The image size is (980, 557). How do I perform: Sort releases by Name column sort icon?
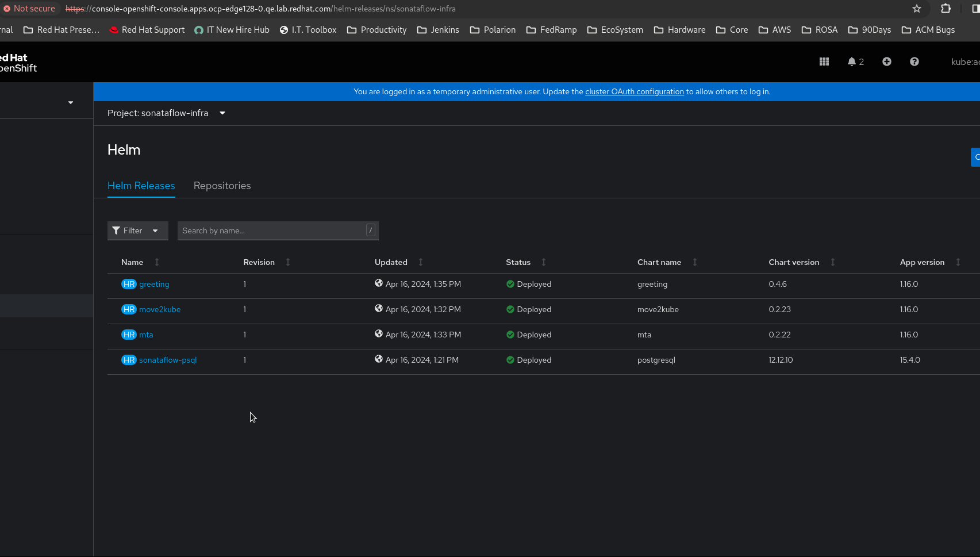[157, 262]
